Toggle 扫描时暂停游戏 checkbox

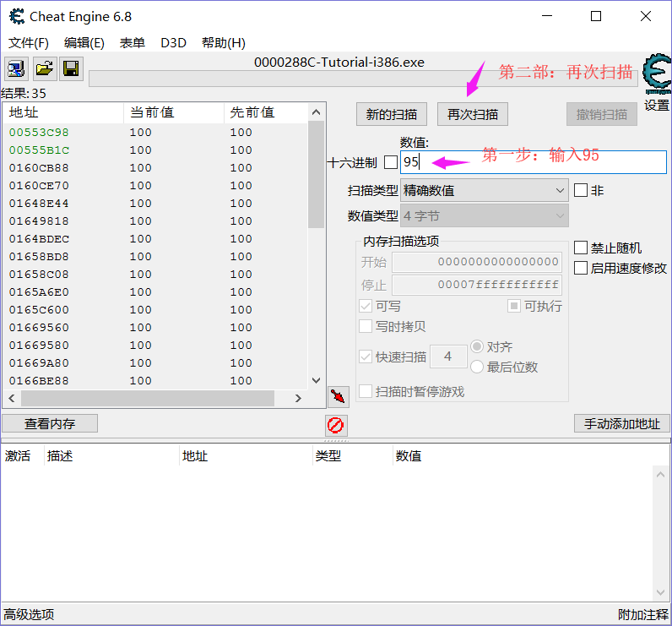(x=366, y=391)
